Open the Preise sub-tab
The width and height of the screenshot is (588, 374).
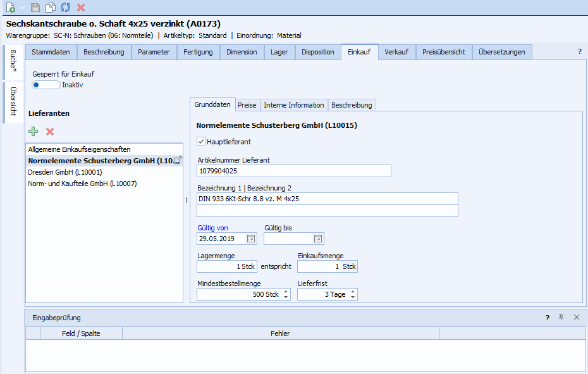tap(247, 105)
